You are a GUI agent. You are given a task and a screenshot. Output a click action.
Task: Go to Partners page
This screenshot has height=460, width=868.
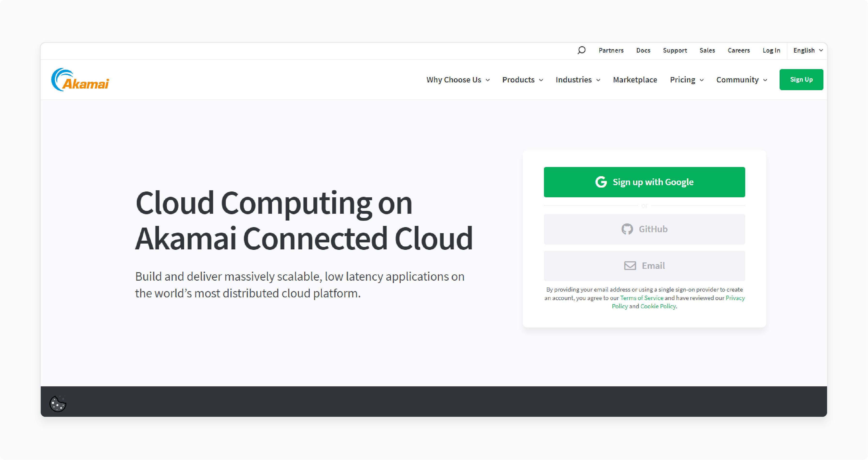[x=611, y=50]
